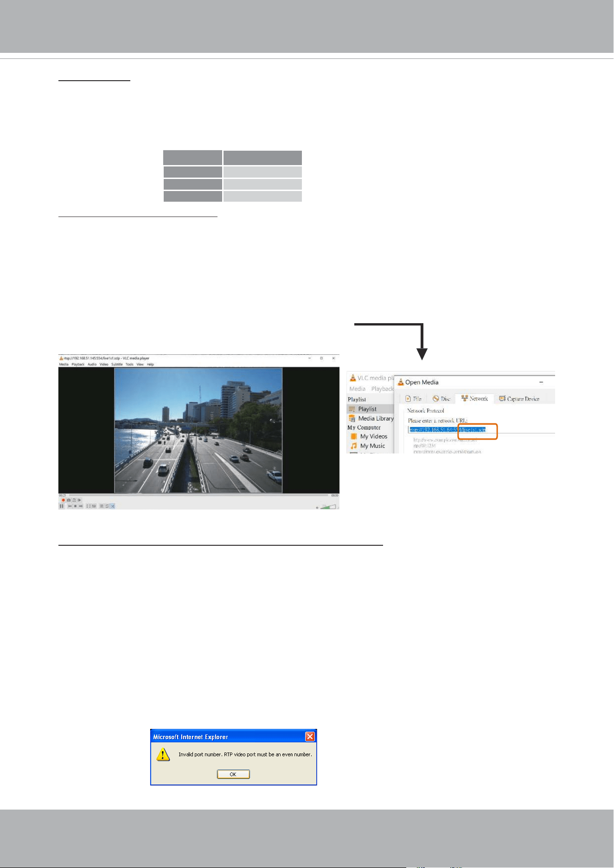Close the Microsoft Internet Explorer alert
This screenshot has height=868, width=614.
point(310,736)
